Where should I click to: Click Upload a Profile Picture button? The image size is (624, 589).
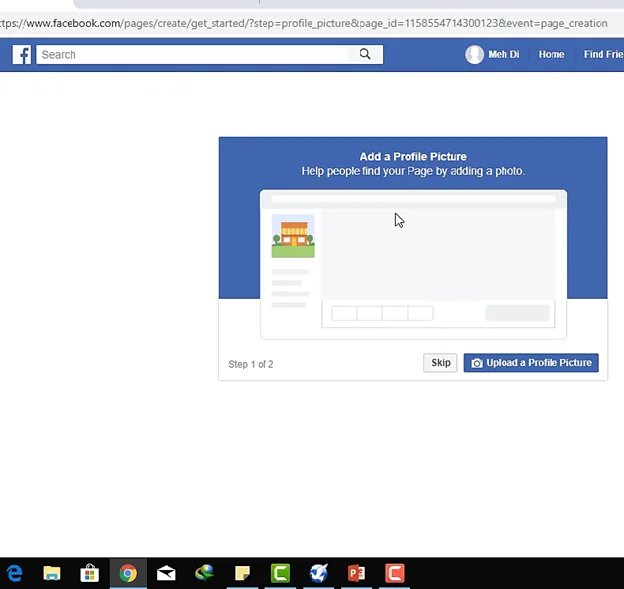point(531,363)
